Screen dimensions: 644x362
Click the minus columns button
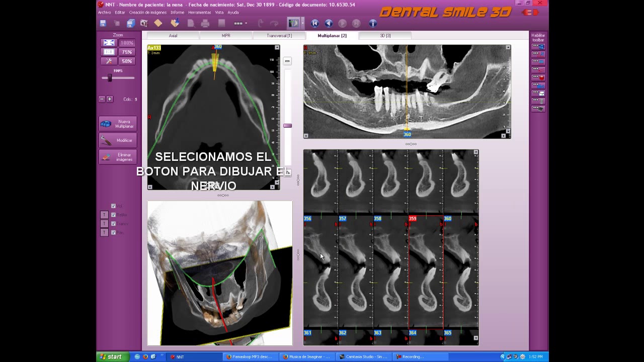click(x=102, y=99)
